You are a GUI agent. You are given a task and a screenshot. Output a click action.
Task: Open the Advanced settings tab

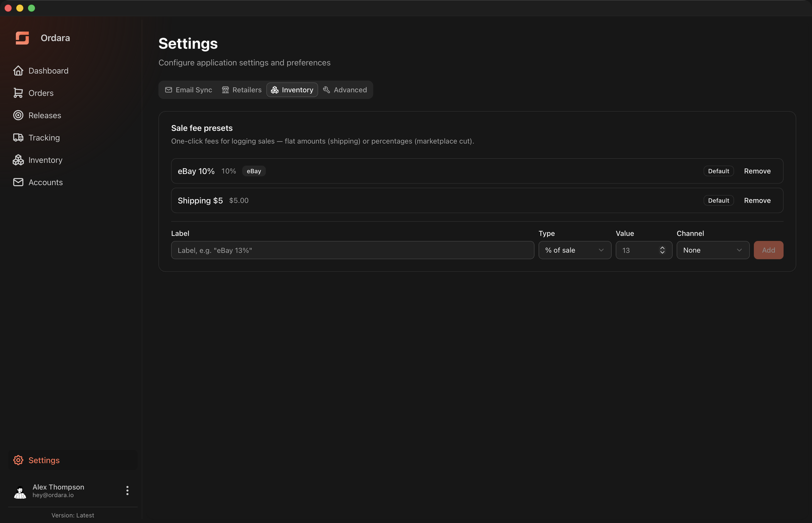345,90
